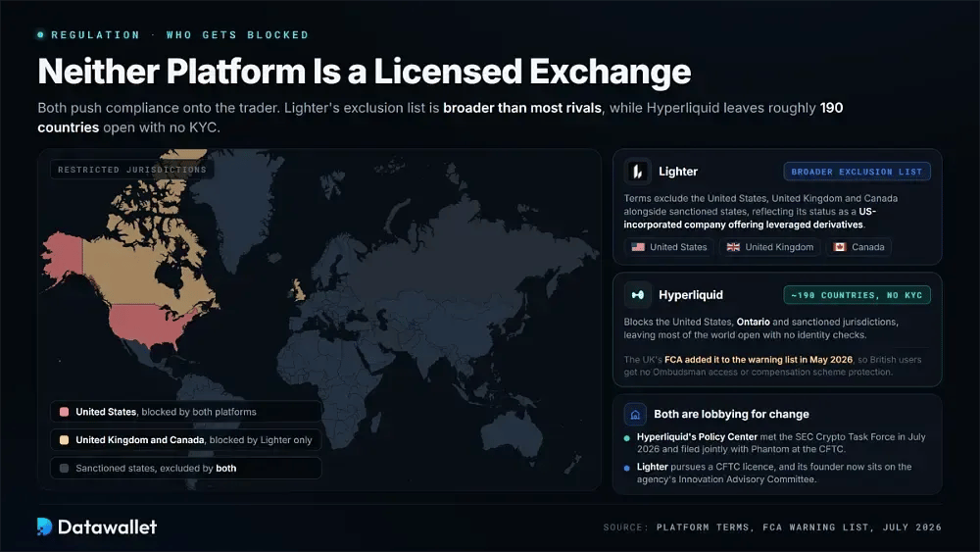Click the RESTRICTED JURISDICTIONS map label
Image resolution: width=980 pixels, height=552 pixels.
(132, 170)
